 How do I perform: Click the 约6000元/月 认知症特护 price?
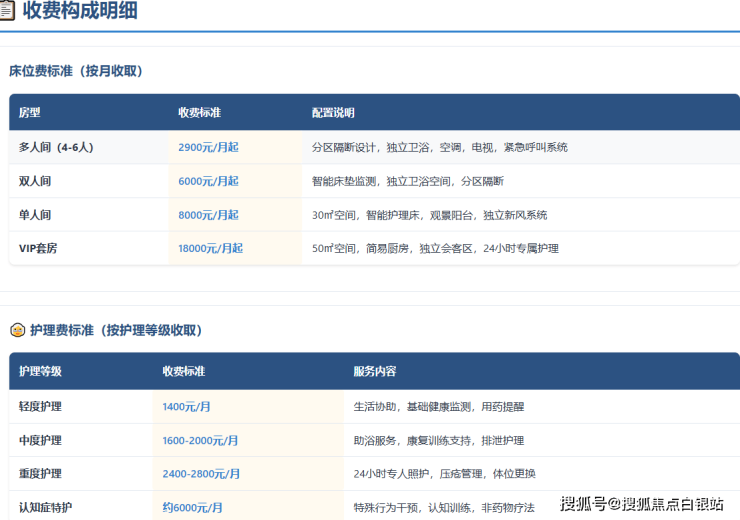192,507
